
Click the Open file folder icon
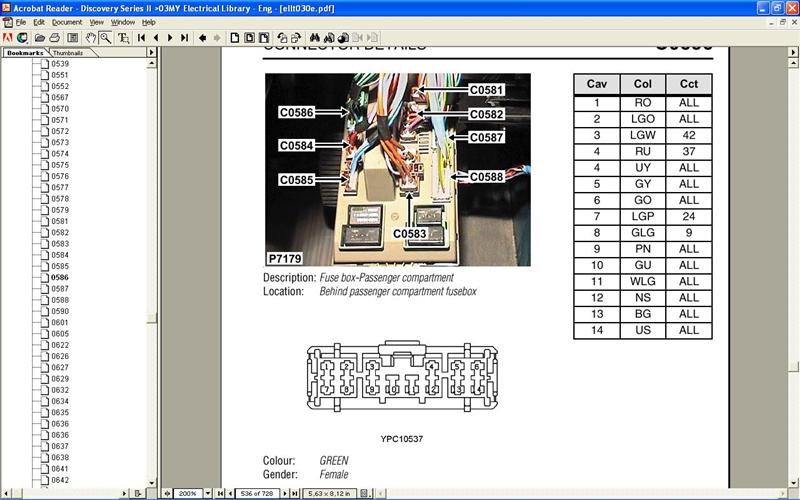pos(40,38)
